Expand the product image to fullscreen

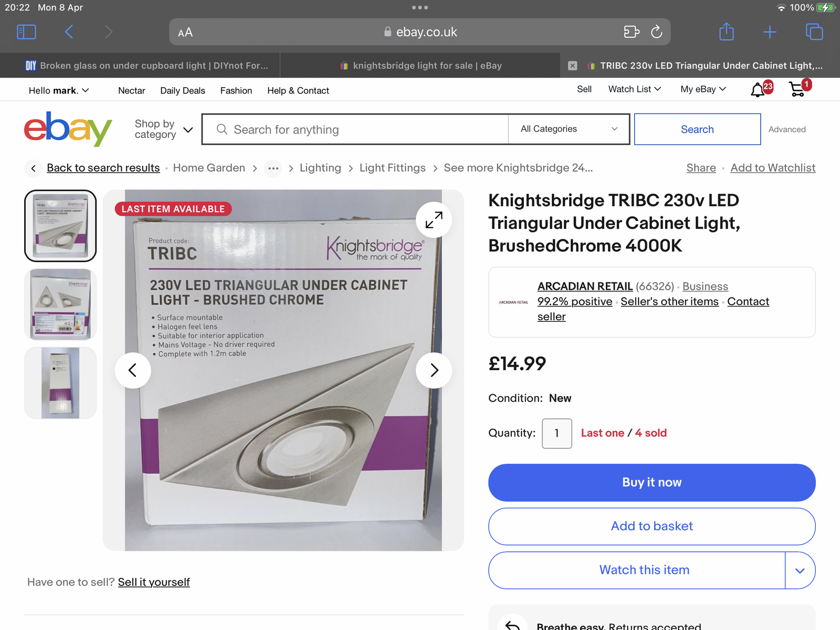434,220
